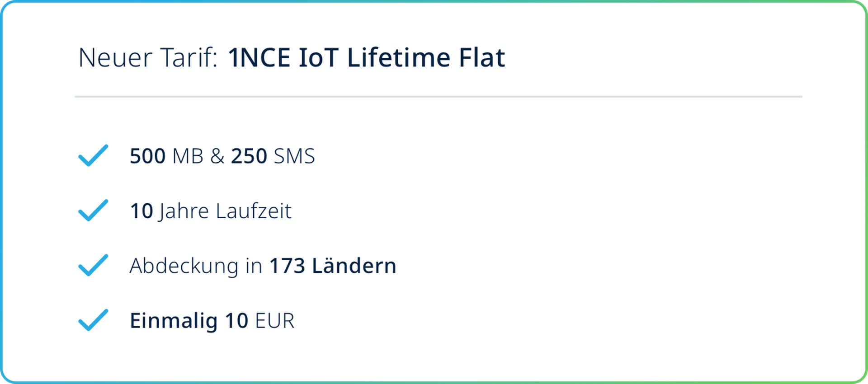
Task: Click the bold '10' before Jahre
Action: tap(142, 211)
